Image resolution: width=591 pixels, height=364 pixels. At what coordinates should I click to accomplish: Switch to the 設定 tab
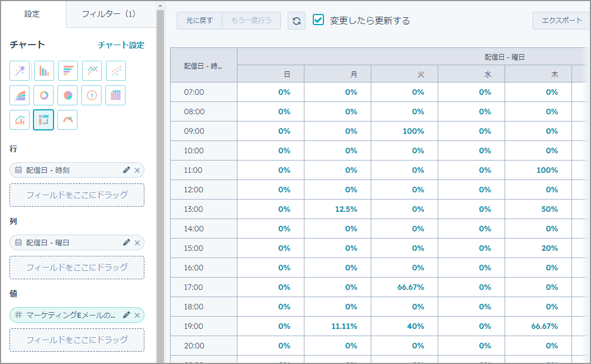tap(32, 14)
